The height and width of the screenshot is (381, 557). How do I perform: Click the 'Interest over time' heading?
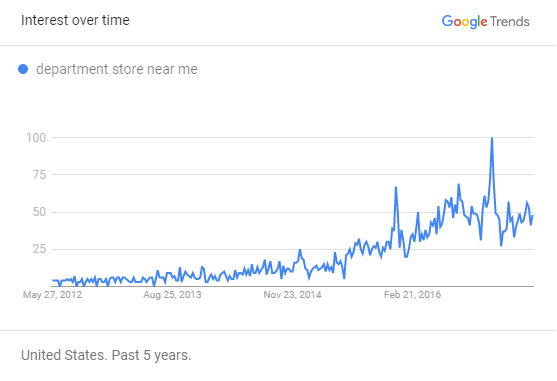coord(75,20)
